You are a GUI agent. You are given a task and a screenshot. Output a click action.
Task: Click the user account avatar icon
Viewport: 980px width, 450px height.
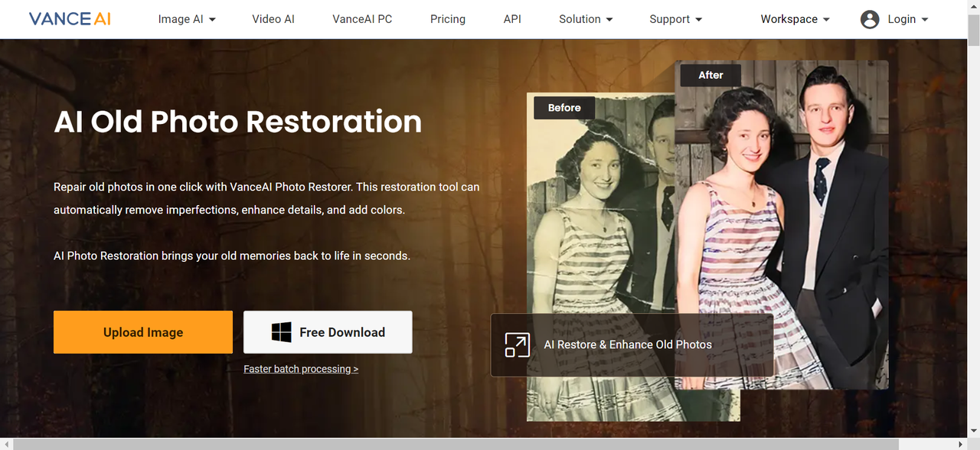tap(870, 19)
